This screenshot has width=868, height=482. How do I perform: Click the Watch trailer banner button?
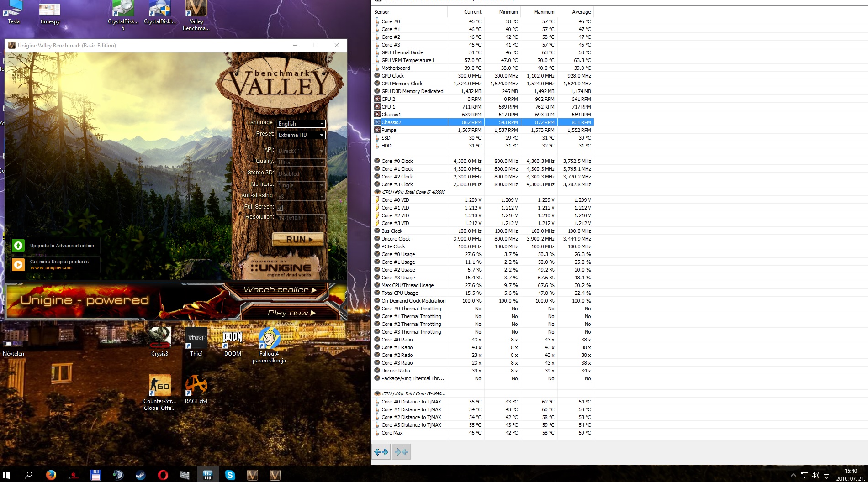[x=280, y=290]
